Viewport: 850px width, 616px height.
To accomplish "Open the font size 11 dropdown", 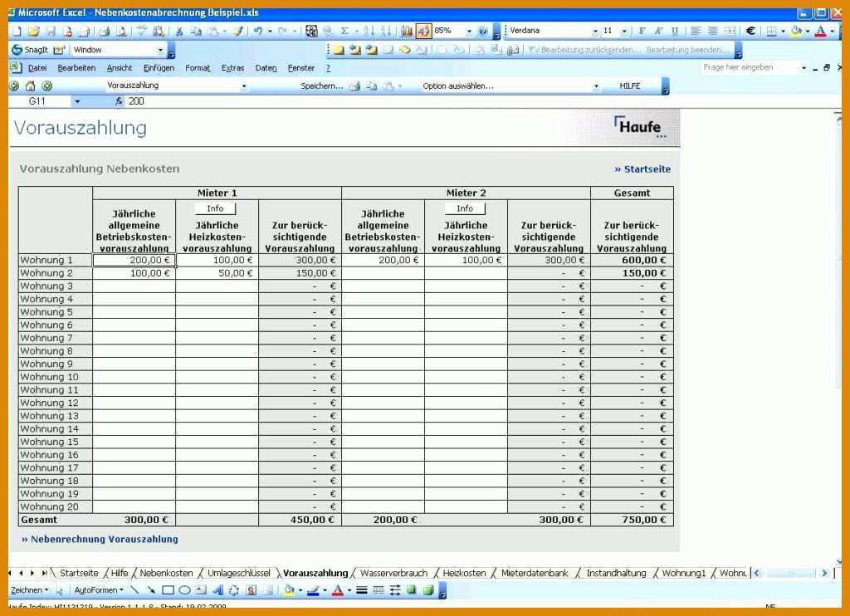I will point(624,32).
